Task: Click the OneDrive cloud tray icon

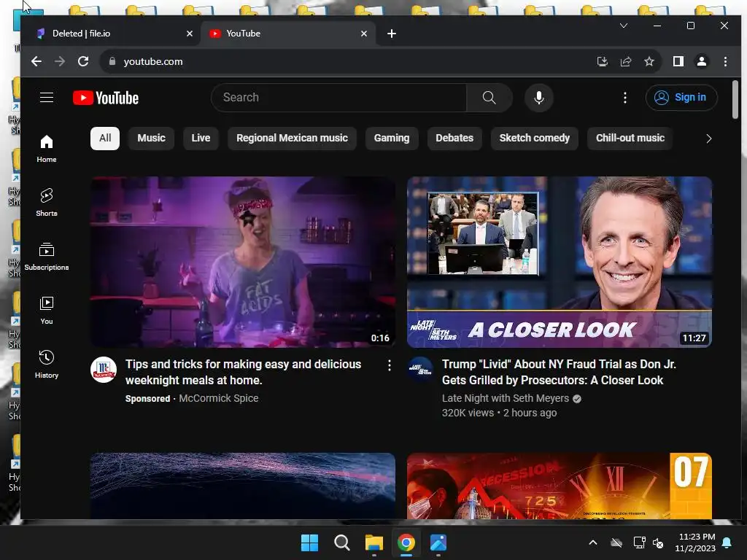Action: 616,542
